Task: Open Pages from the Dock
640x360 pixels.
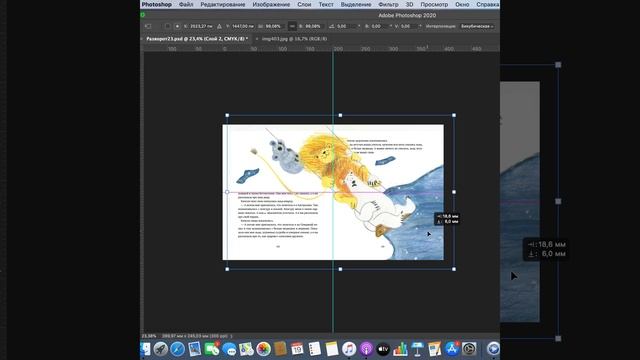Action: pos(435,349)
